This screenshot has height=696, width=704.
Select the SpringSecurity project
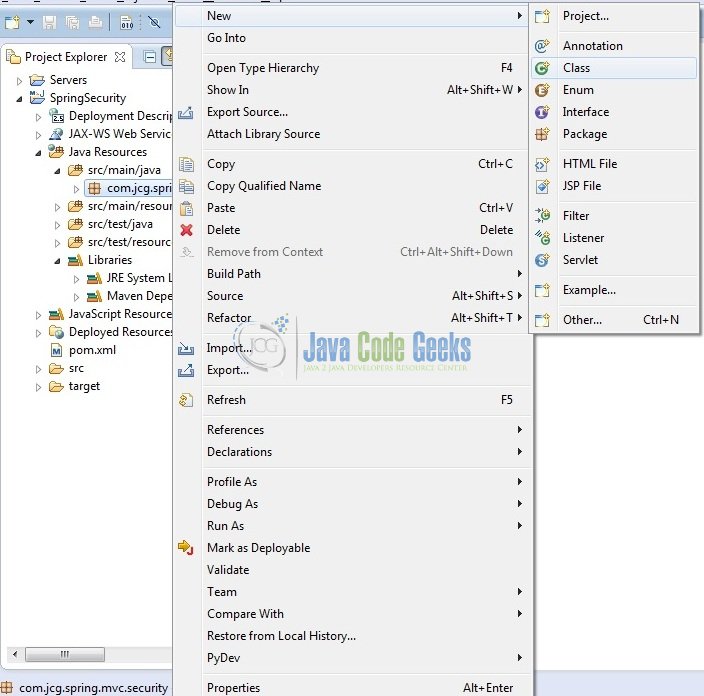coord(88,98)
